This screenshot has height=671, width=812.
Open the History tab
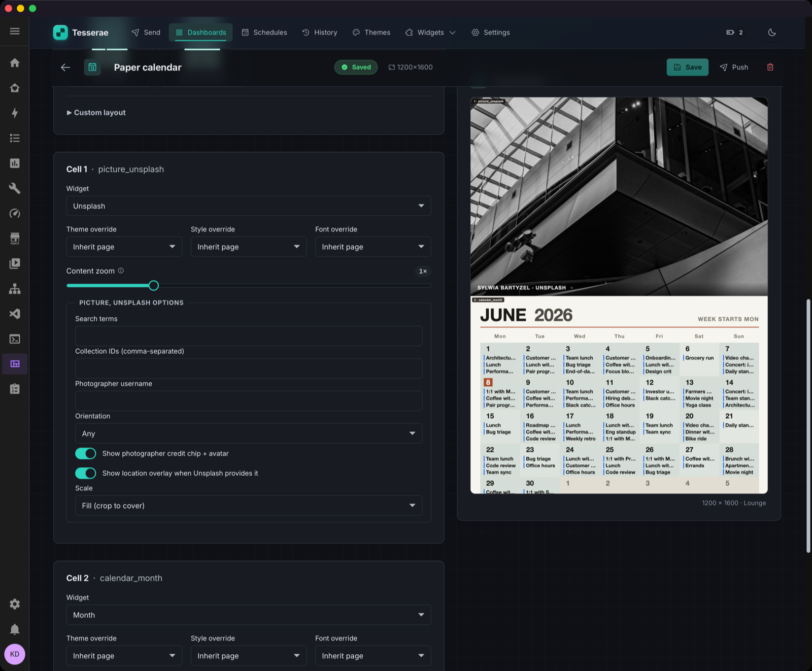(x=320, y=32)
